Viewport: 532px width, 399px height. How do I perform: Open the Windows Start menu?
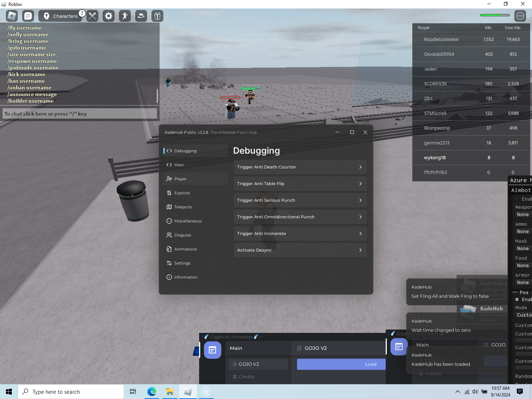[9, 392]
